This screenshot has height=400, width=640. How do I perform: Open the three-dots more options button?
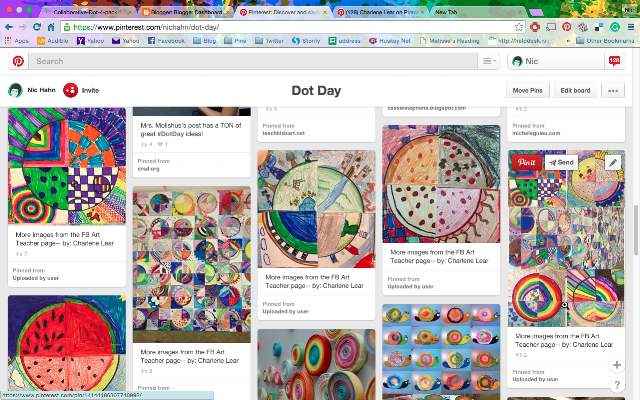(613, 91)
